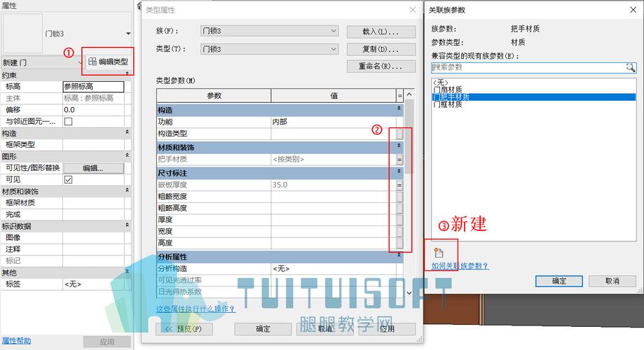Click the 标高 value field 参照标高
The width and height of the screenshot is (644, 350).
tap(93, 87)
